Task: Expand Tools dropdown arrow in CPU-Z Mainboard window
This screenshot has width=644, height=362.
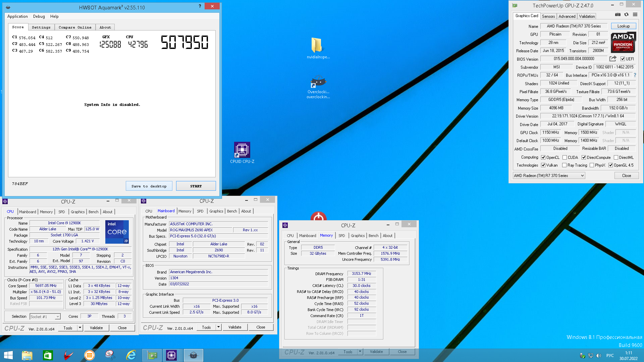Action: pos(218,327)
